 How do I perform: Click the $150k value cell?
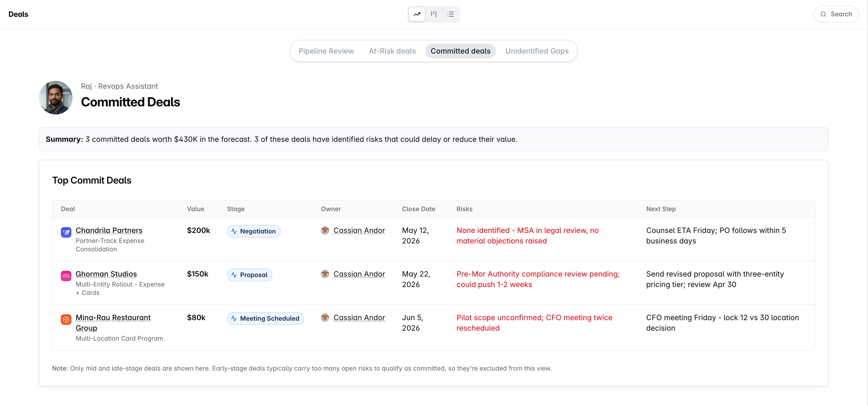coord(197,274)
